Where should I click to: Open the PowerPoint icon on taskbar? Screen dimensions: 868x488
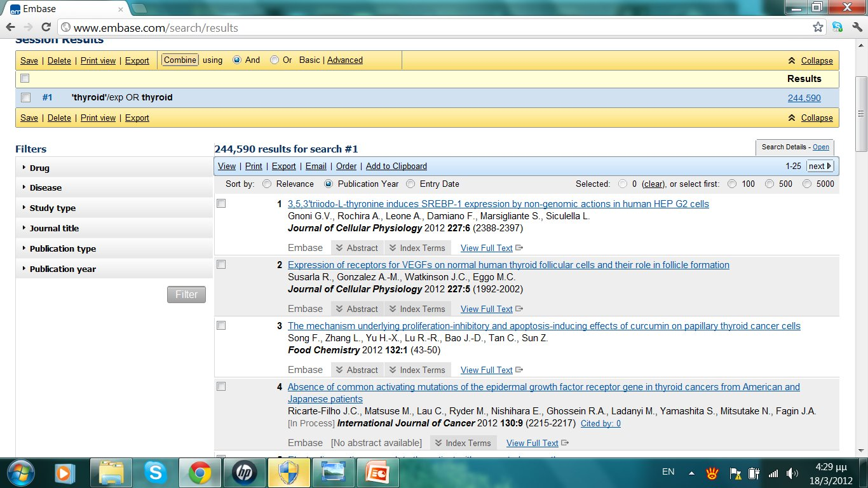point(376,473)
